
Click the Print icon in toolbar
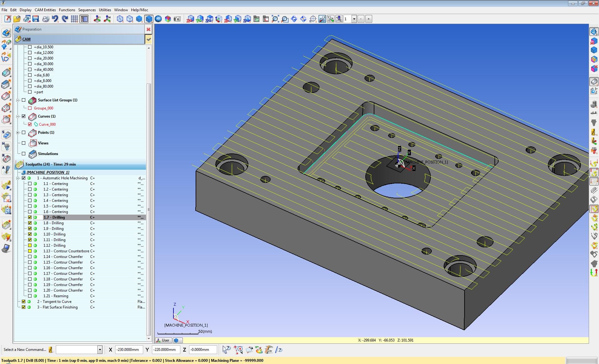[46, 19]
